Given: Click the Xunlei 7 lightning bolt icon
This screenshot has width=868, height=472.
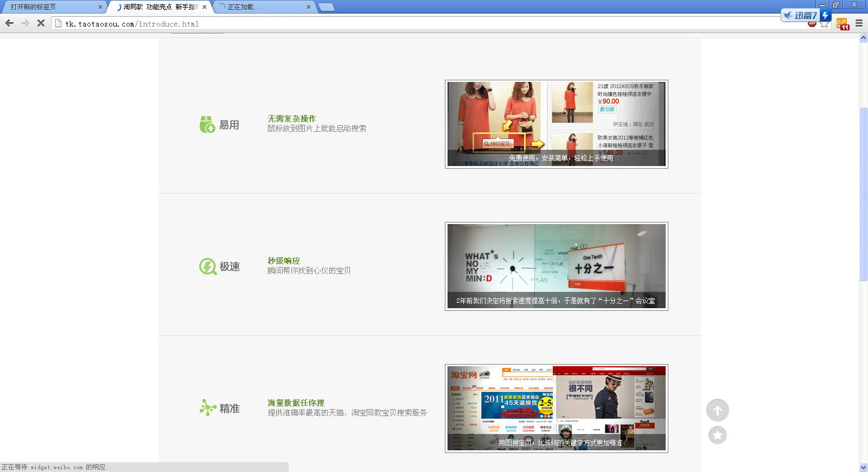Looking at the screenshot, I should tap(825, 15).
